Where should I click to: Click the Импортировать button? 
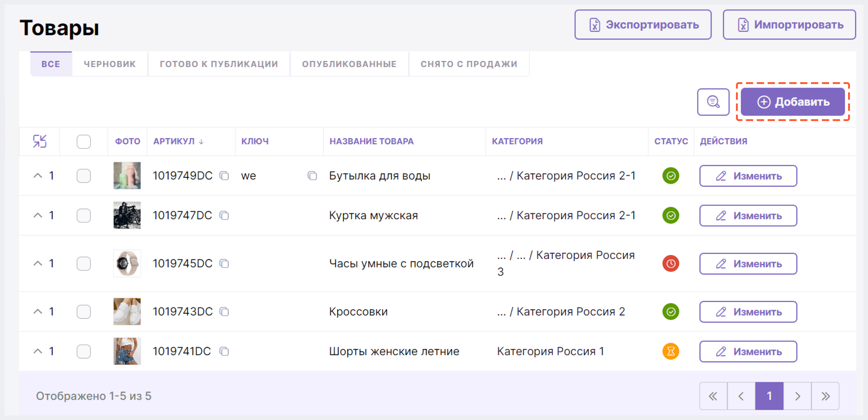point(789,25)
